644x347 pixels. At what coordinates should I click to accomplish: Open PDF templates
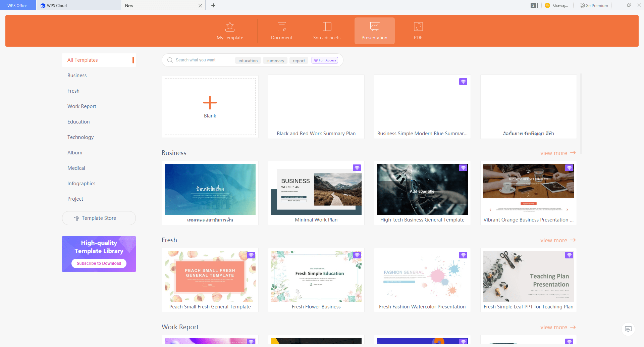(x=418, y=31)
